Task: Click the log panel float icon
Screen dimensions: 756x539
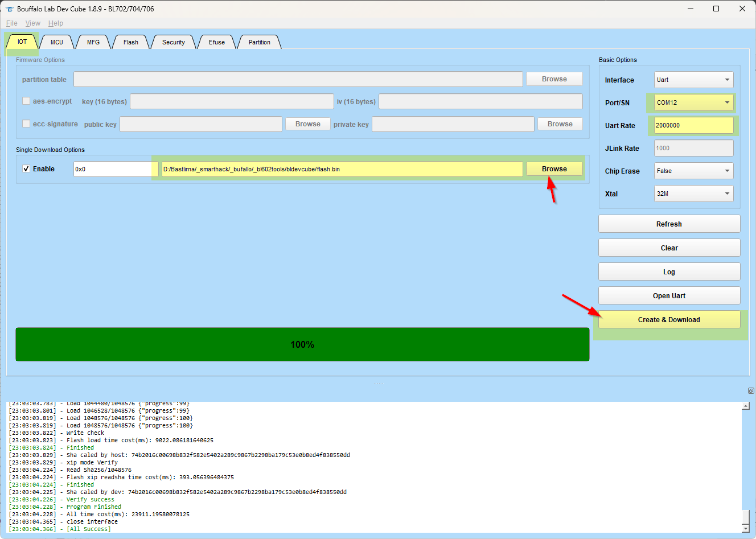Action: point(751,390)
